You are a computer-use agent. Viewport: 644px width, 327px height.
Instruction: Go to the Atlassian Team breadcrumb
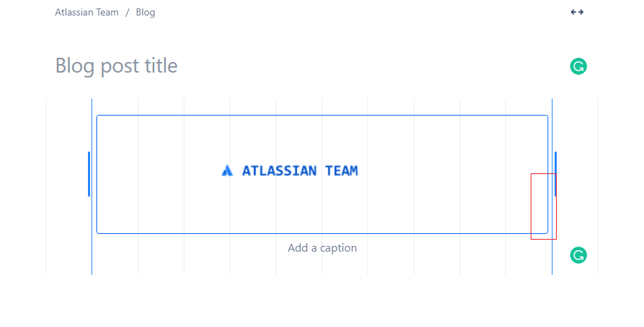[x=87, y=13]
